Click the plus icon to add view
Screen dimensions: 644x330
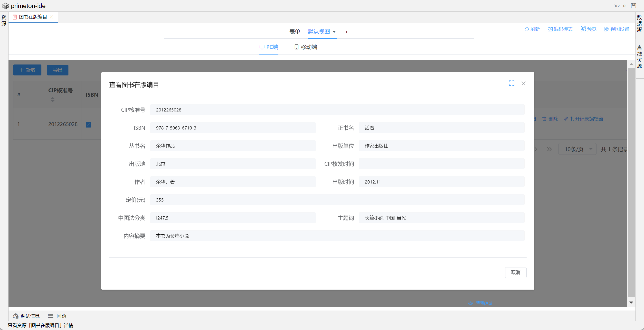[346, 32]
